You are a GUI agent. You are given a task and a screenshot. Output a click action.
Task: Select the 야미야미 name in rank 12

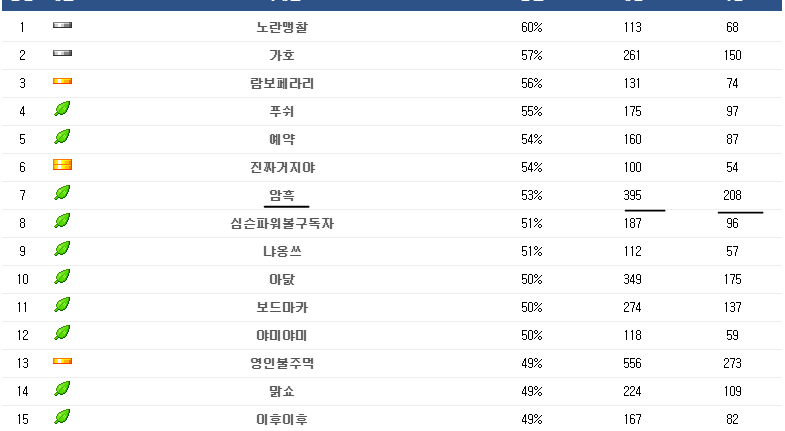click(x=282, y=336)
